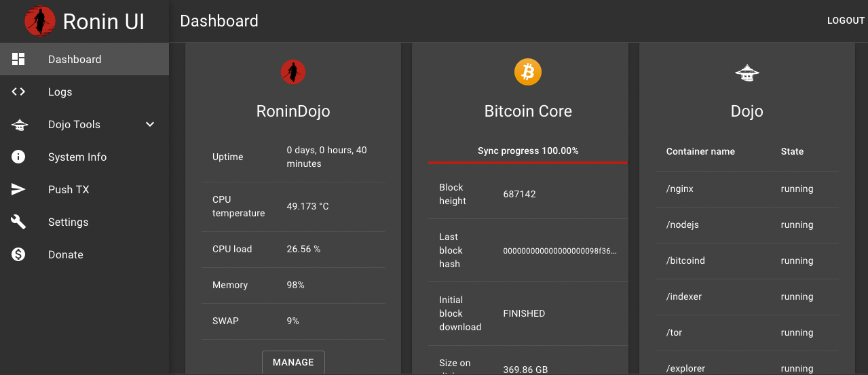Click the /explorer container name
This screenshot has height=375, width=868.
685,368
